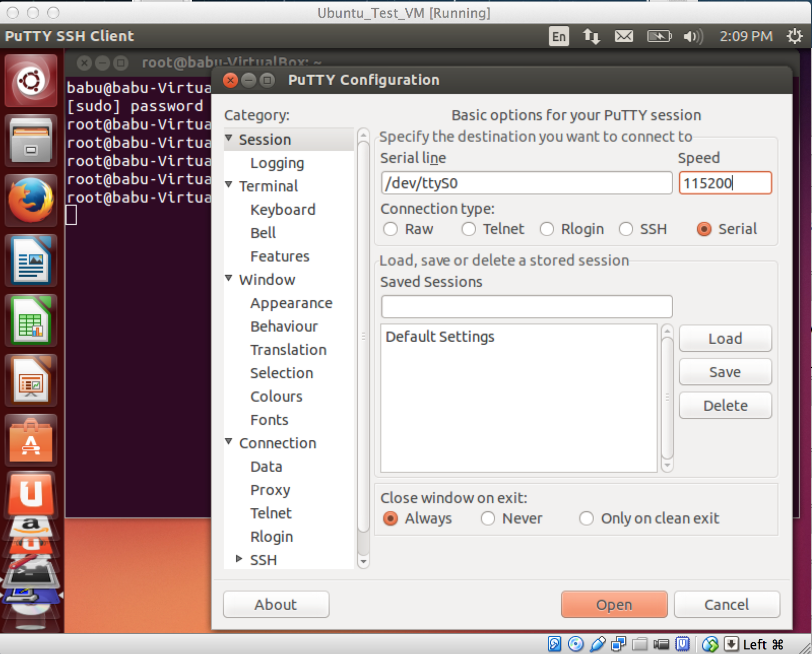The height and width of the screenshot is (654, 812).
Task: Click the Serial line input field
Action: pos(527,183)
